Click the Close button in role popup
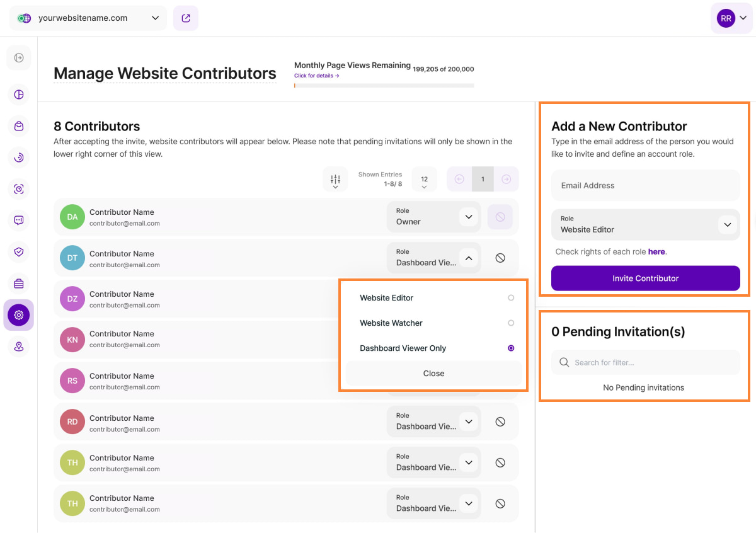 (433, 374)
